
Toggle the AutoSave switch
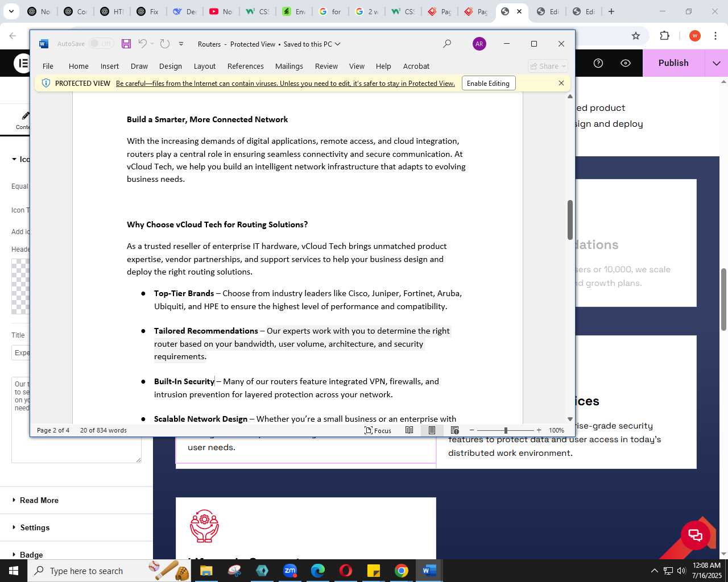click(101, 44)
